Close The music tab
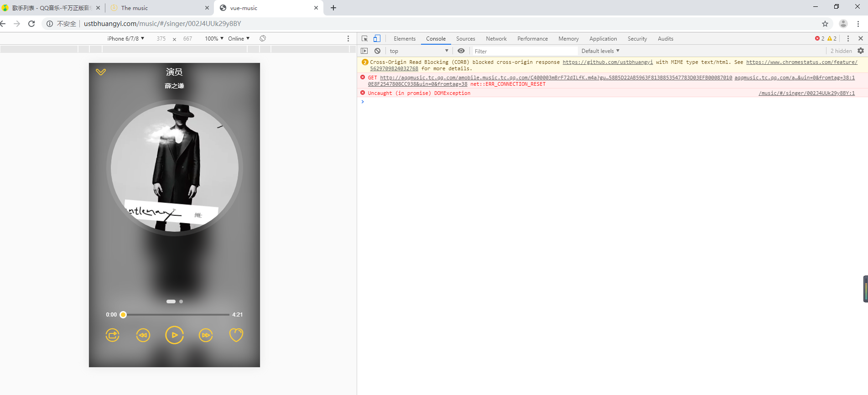The width and height of the screenshot is (868, 395). click(207, 8)
